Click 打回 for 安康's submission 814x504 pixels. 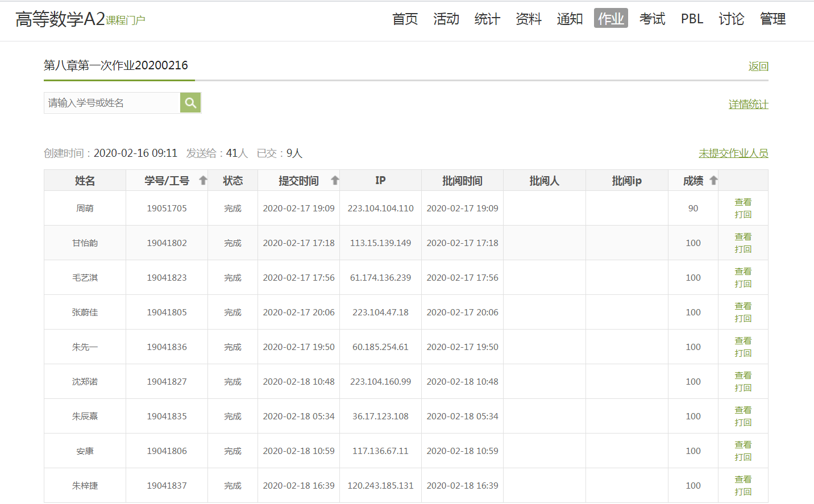743,457
